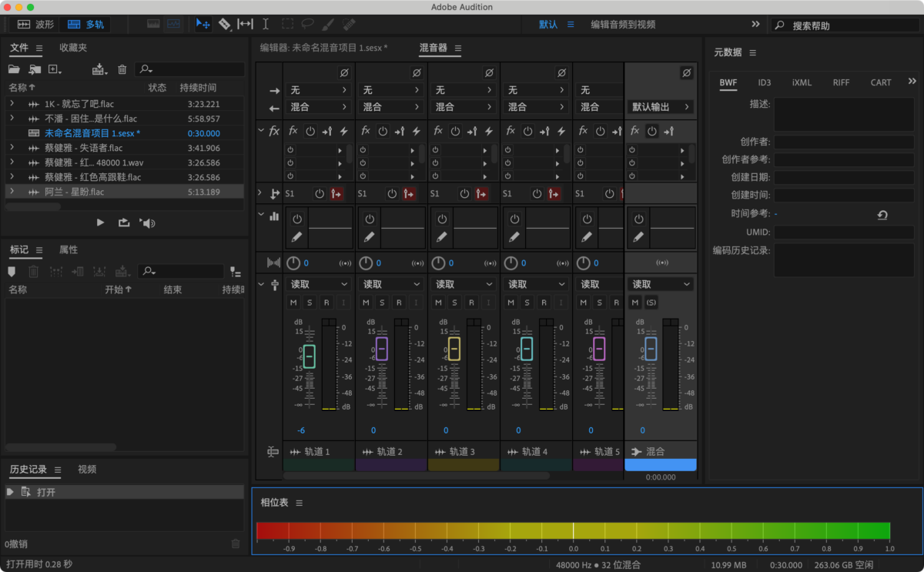Switch to 波形 waveform view
This screenshot has width=924, height=572.
click(x=36, y=25)
